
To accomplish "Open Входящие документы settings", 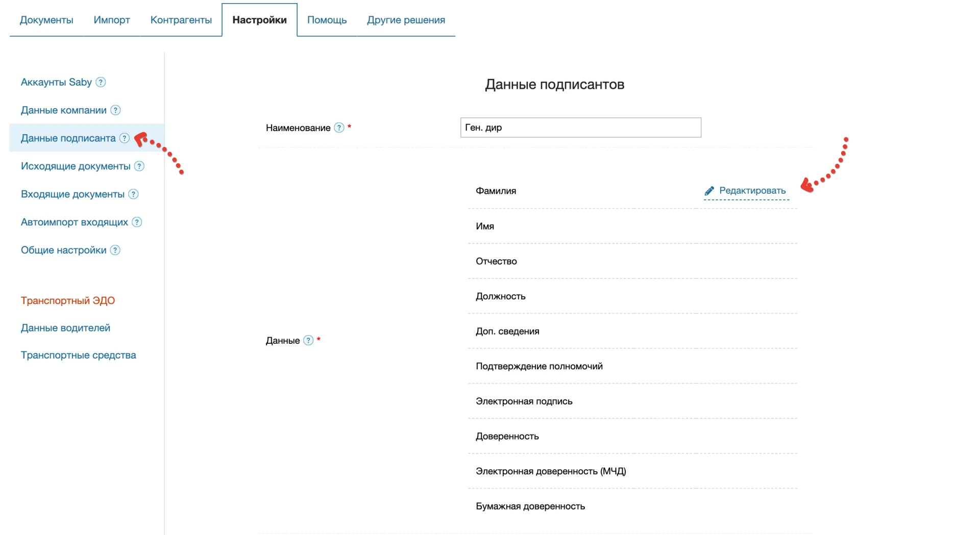I will pos(72,194).
